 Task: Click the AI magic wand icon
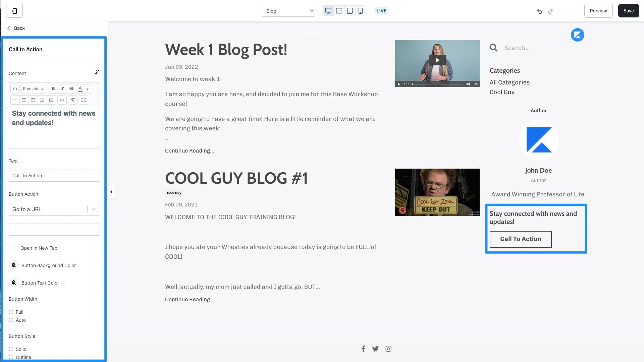point(97,72)
